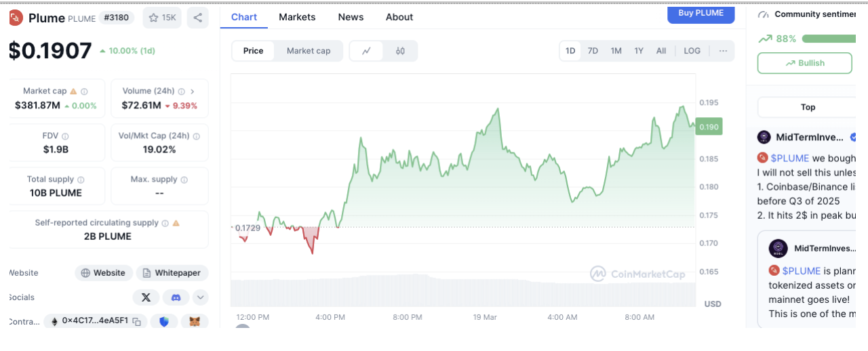Click the $381.87M market cap value
The height and width of the screenshot is (351, 868).
[x=38, y=105]
